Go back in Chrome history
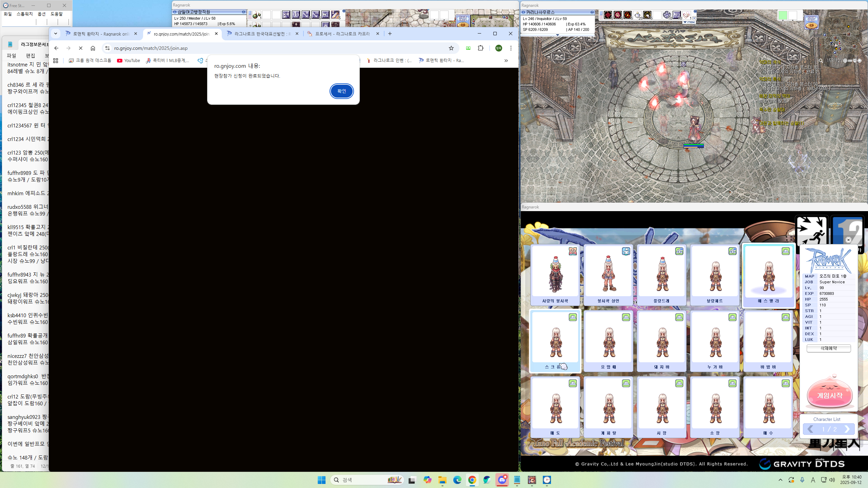Viewport: 868px width, 488px height. [56, 48]
